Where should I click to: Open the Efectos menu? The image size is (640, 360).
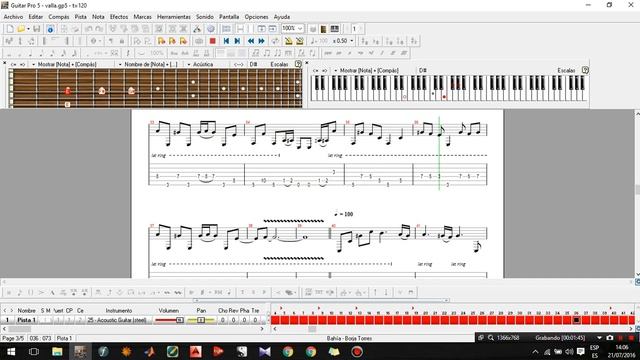click(x=119, y=17)
